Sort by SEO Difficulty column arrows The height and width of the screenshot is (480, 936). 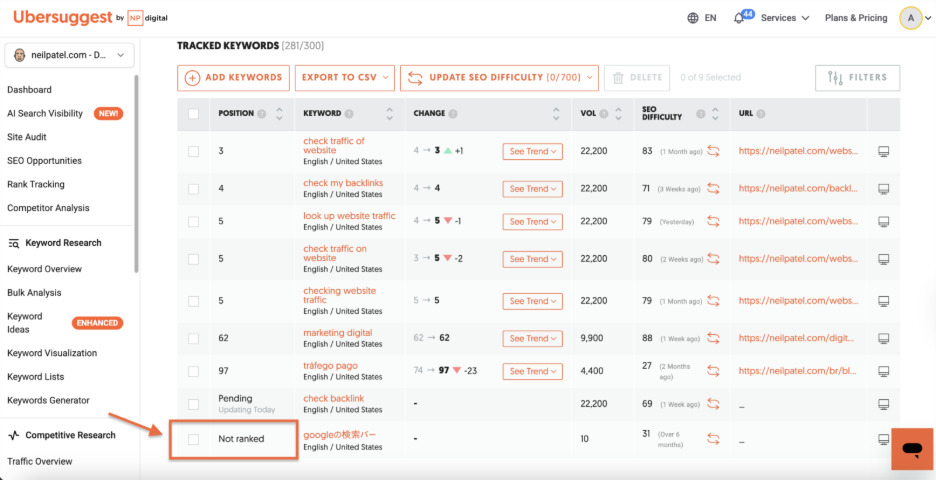(x=716, y=113)
